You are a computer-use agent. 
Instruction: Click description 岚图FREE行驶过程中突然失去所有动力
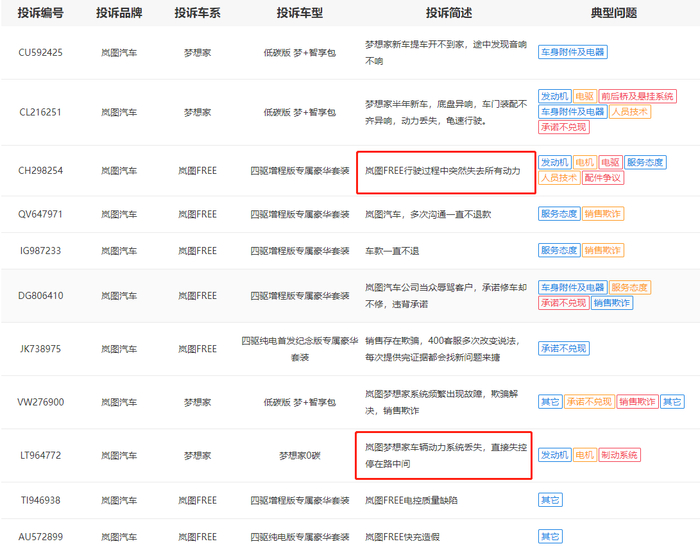443,171
